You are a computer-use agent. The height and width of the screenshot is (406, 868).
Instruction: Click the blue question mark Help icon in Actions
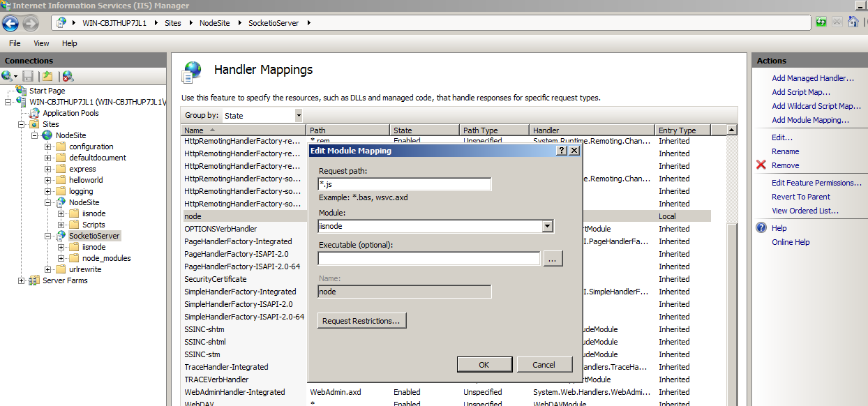point(761,228)
